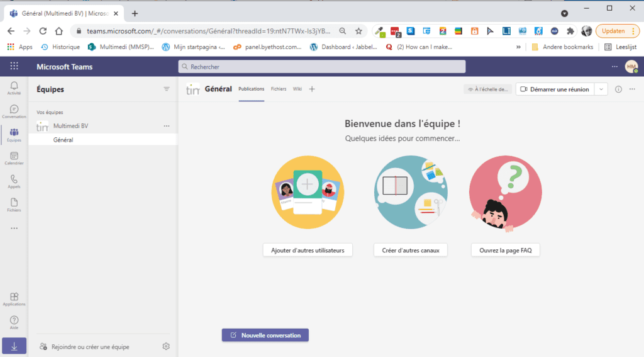Open the Conversation chat section
Image resolution: width=644 pixels, height=357 pixels.
[x=14, y=111]
